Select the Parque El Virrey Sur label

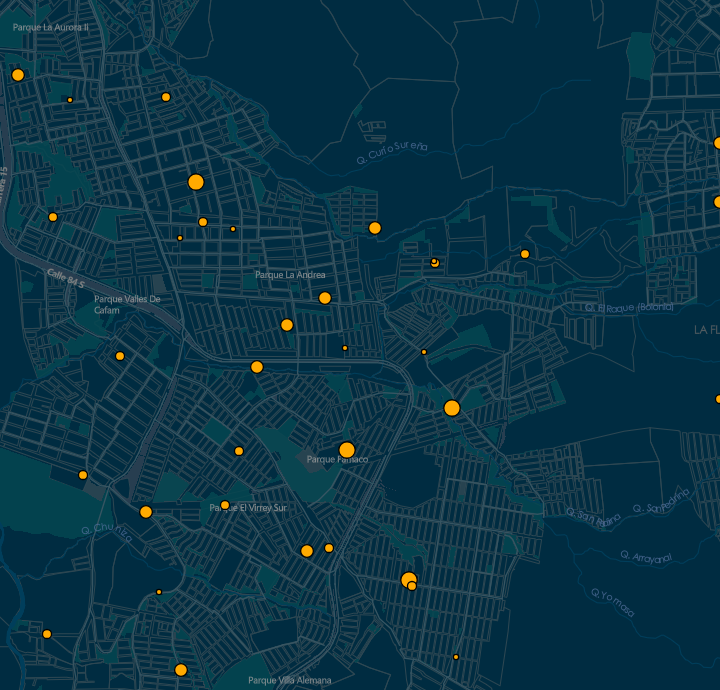click(x=248, y=508)
